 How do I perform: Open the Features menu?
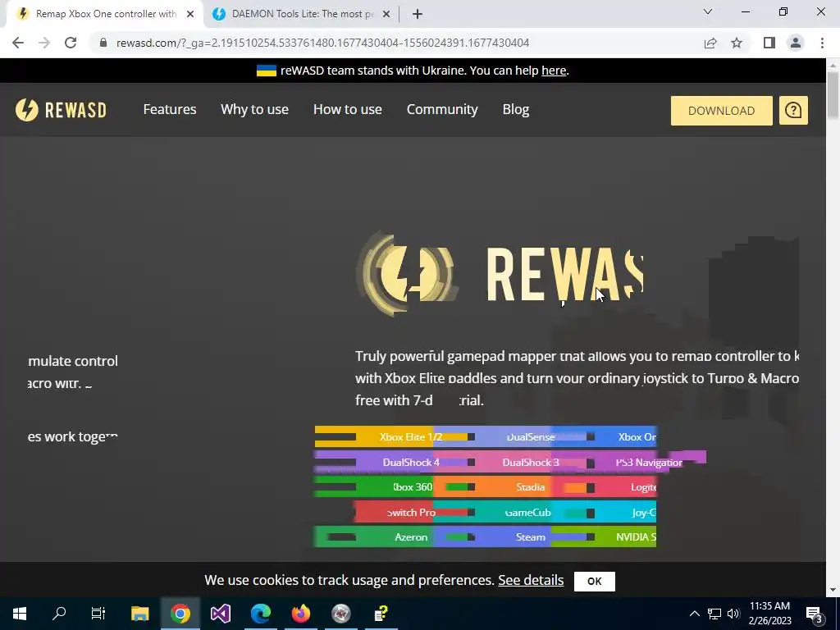[x=170, y=109]
